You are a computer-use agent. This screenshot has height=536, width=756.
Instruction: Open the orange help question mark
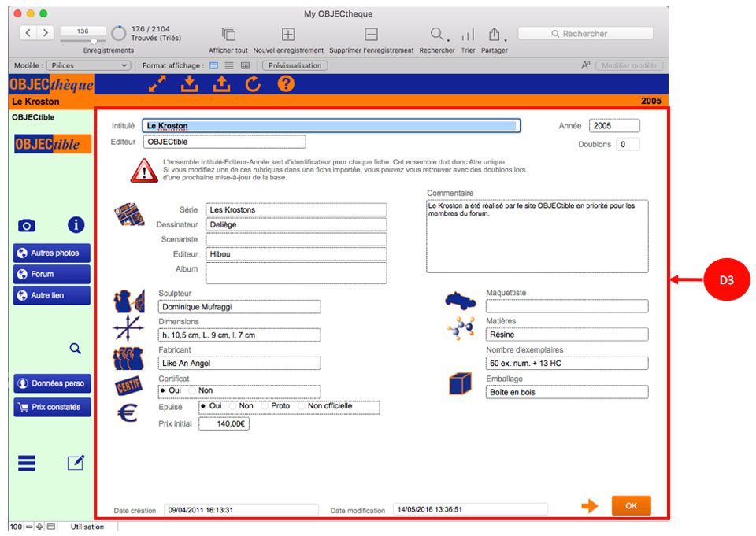pos(285,84)
